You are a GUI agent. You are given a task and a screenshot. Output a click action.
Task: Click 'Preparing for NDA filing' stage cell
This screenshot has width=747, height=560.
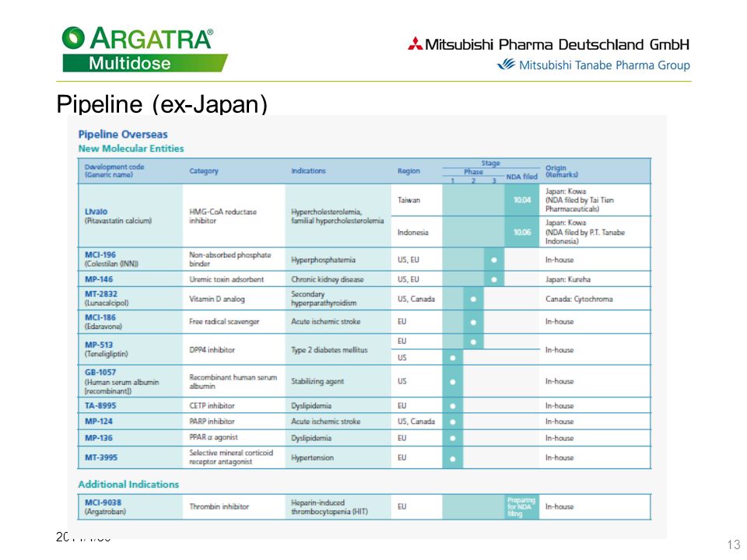521,506
